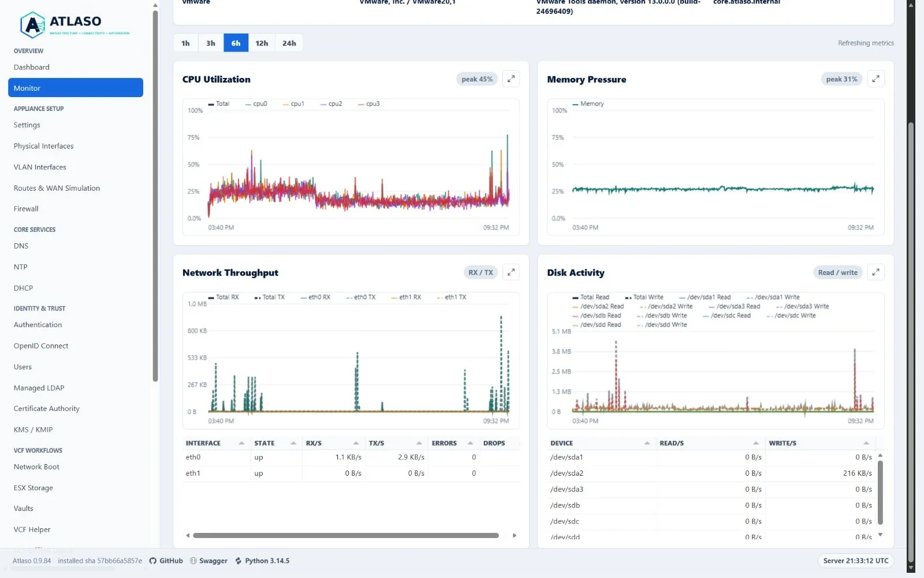924x578 pixels.
Task: Open the Swagger link in footer
Action: click(x=208, y=561)
